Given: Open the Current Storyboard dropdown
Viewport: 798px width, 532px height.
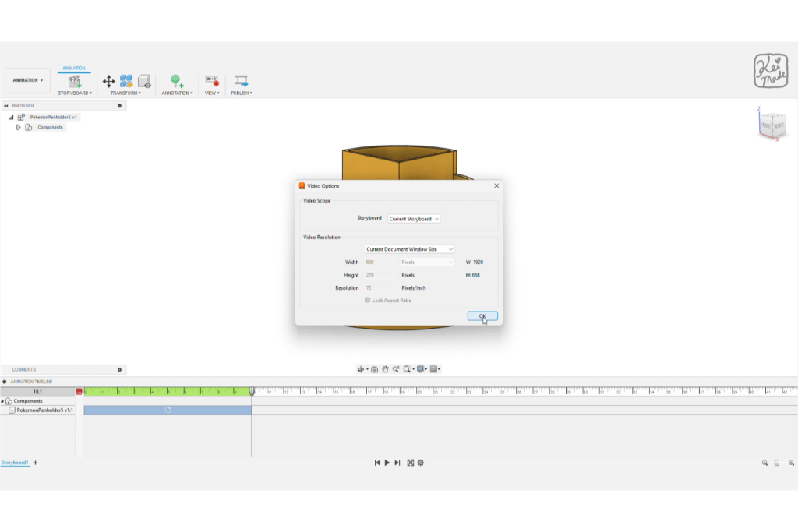Looking at the screenshot, I should (415, 219).
